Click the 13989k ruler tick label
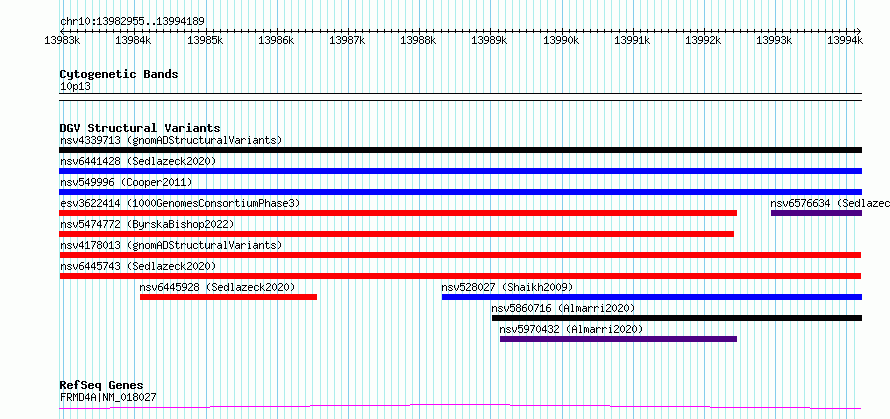 490,40
